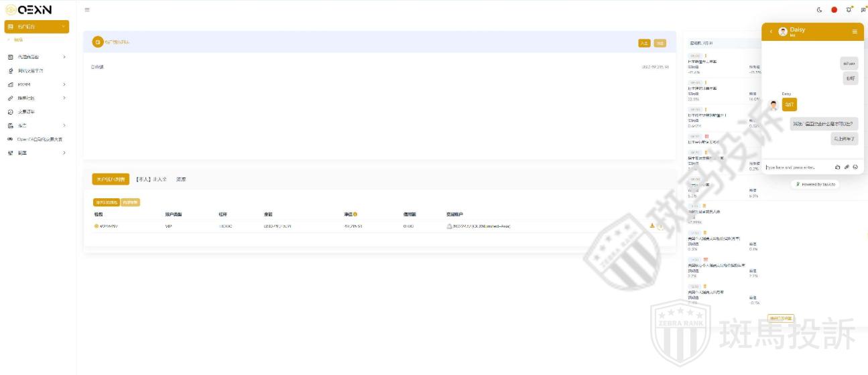The width and height of the screenshot is (868, 375).
Task: Click the thumbs-up icon in chat input
Action: tap(838, 167)
